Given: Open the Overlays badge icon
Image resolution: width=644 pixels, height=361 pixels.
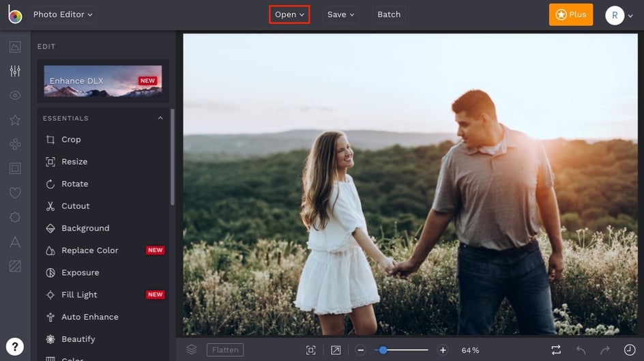Looking at the screenshot, I should [15, 217].
